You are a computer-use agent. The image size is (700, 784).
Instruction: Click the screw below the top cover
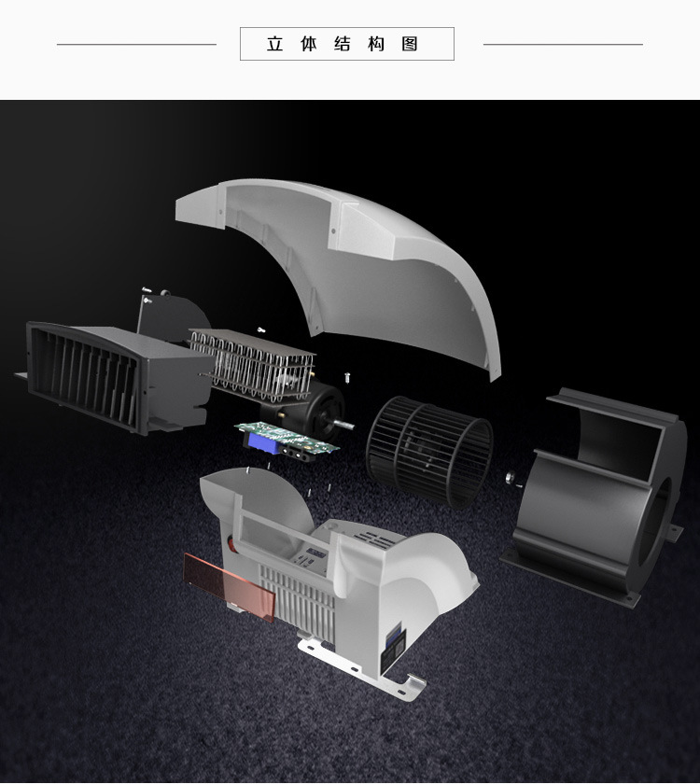348,375
